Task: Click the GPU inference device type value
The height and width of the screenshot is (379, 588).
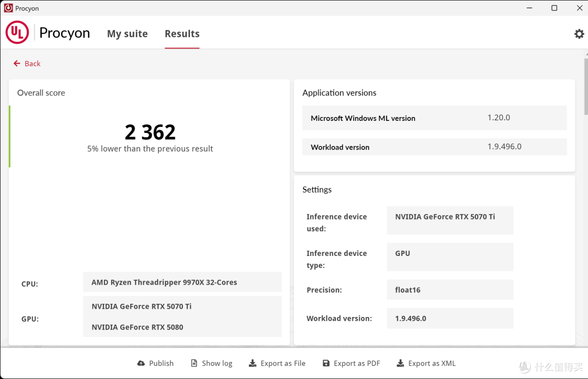Action: coord(450,257)
